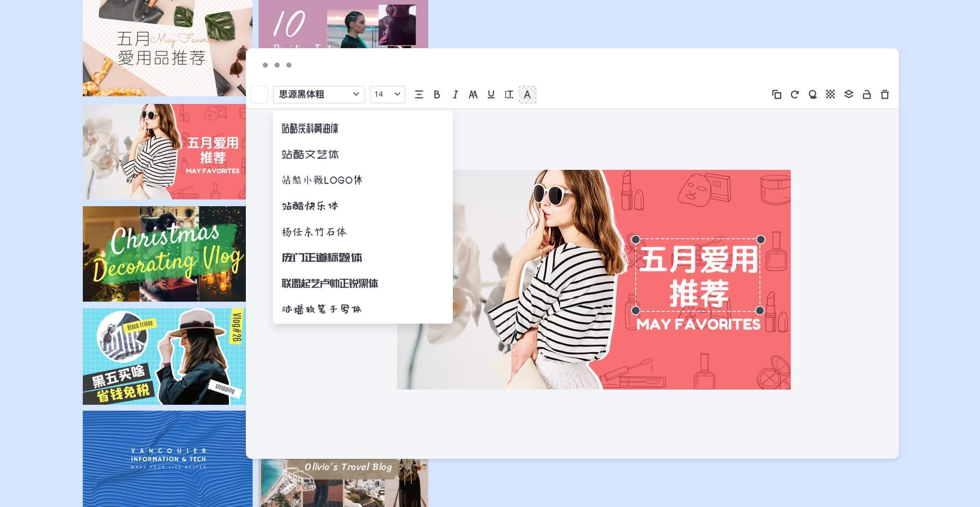Toggle underline on selected text
Viewport: 980px width, 507px height.
pyautogui.click(x=491, y=95)
